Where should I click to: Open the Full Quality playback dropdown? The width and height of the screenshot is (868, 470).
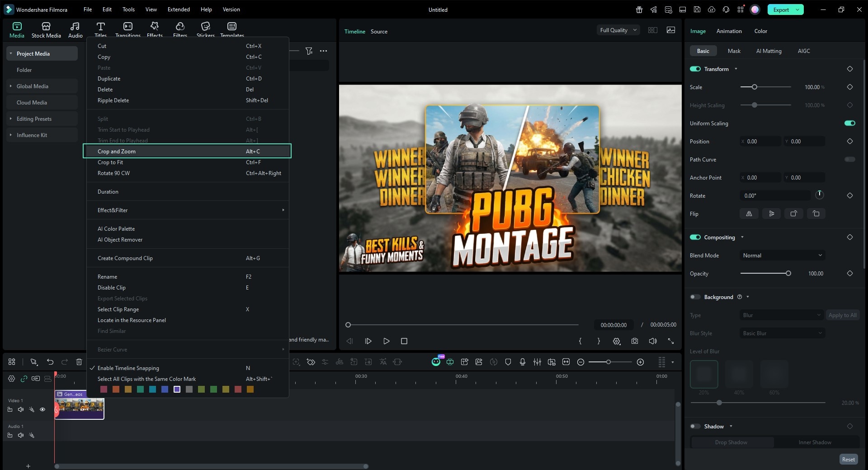click(x=618, y=30)
